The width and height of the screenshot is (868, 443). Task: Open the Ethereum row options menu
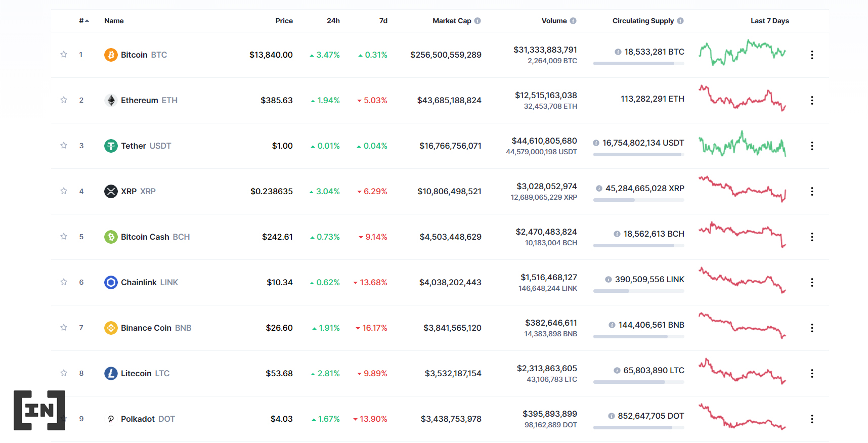(812, 100)
